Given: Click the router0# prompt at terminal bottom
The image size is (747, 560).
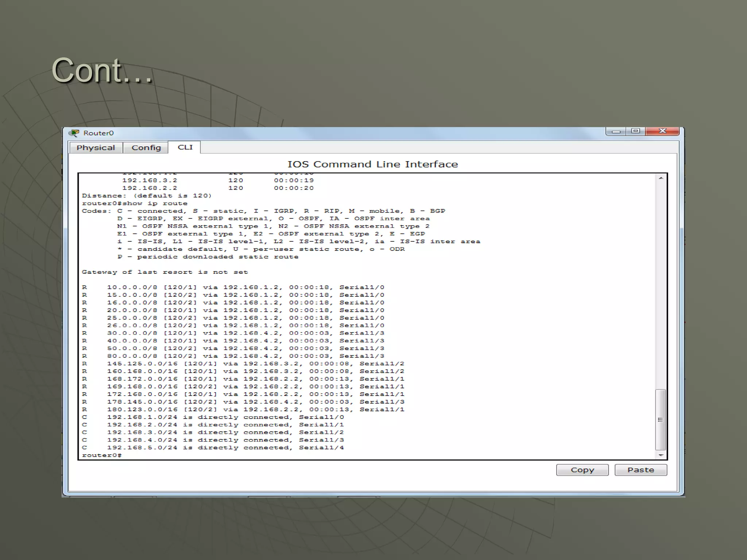Looking at the screenshot, I should click(x=102, y=455).
